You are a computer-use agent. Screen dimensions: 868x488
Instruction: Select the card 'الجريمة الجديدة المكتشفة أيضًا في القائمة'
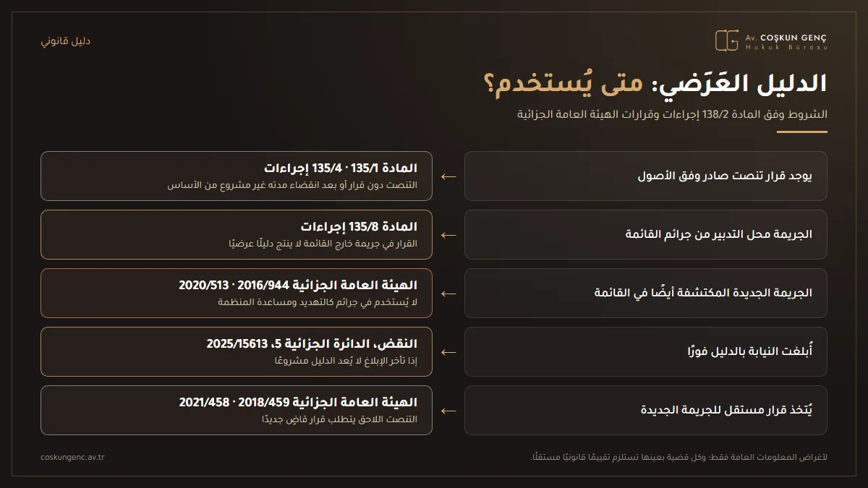[x=645, y=293]
